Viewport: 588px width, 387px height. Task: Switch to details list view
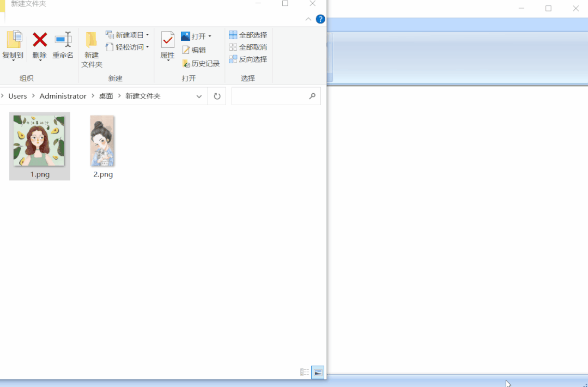click(x=305, y=372)
